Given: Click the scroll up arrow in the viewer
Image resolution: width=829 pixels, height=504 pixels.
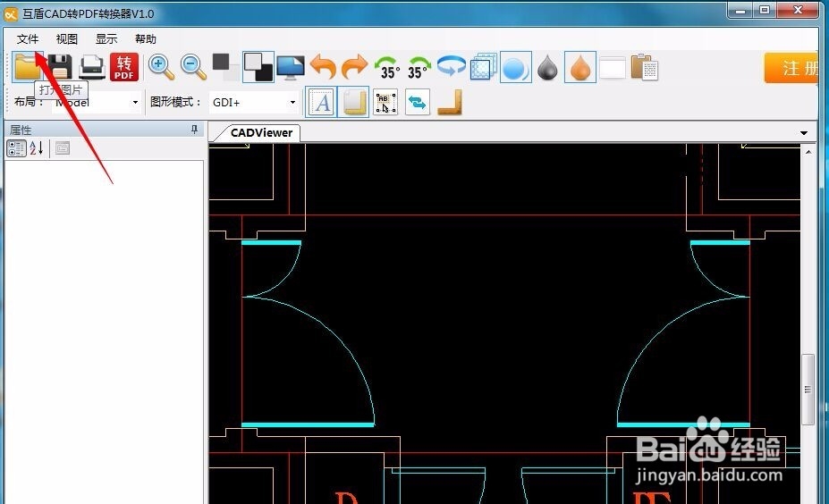Looking at the screenshot, I should tap(808, 152).
